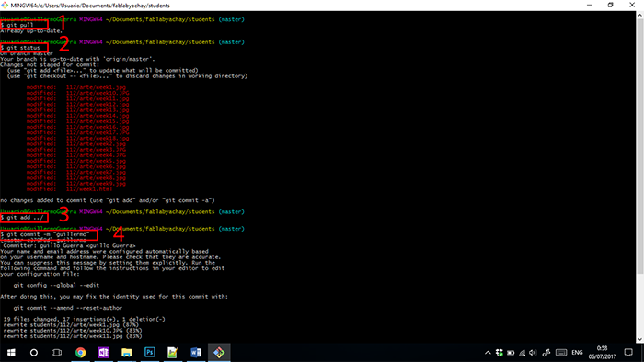Select the "modified: 112/arte/week9.jpg" line
This screenshot has width=644, height=362.
point(76,183)
